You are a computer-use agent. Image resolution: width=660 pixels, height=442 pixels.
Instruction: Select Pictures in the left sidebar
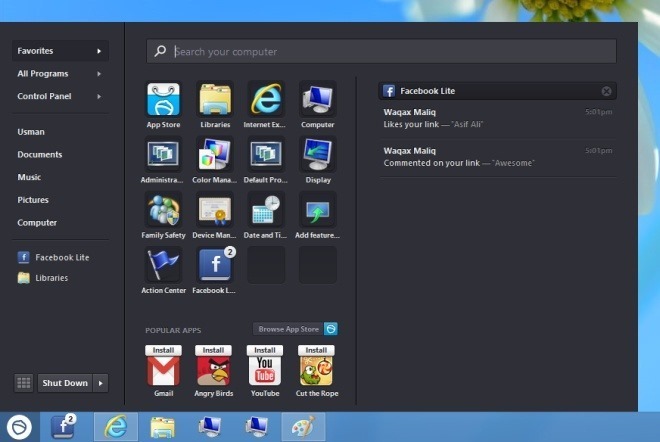point(33,200)
